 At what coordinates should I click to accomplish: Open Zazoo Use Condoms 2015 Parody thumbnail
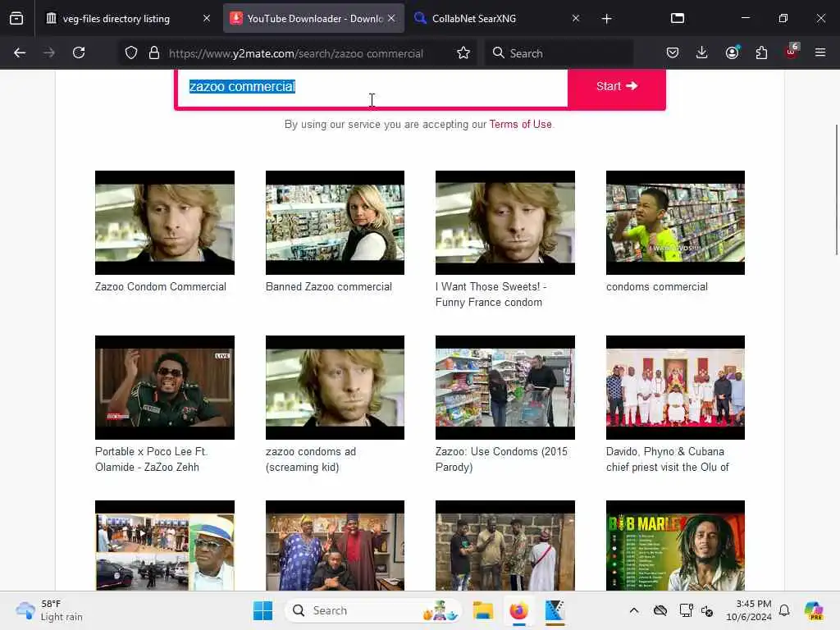(505, 387)
